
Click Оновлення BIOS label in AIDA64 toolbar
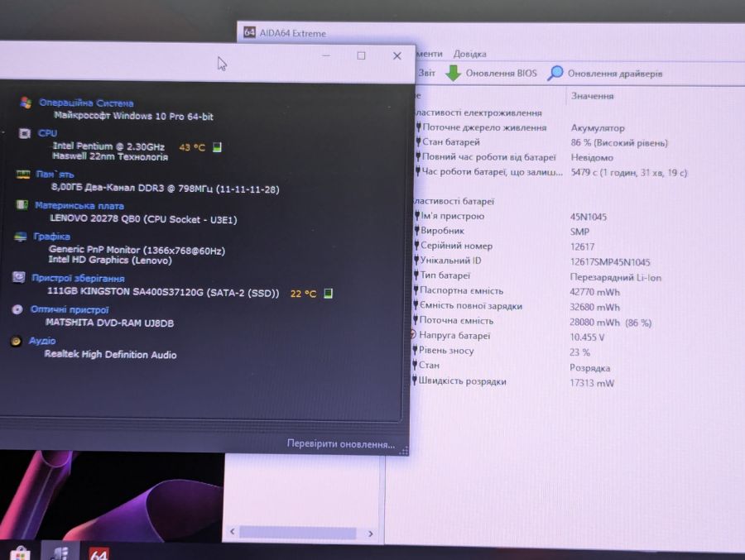(501, 73)
